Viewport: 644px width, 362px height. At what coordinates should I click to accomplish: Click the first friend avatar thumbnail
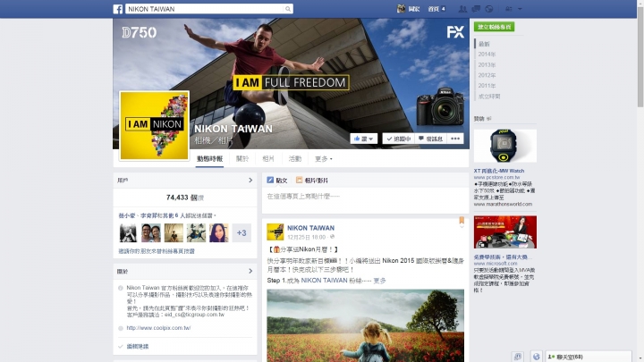pos(128,232)
